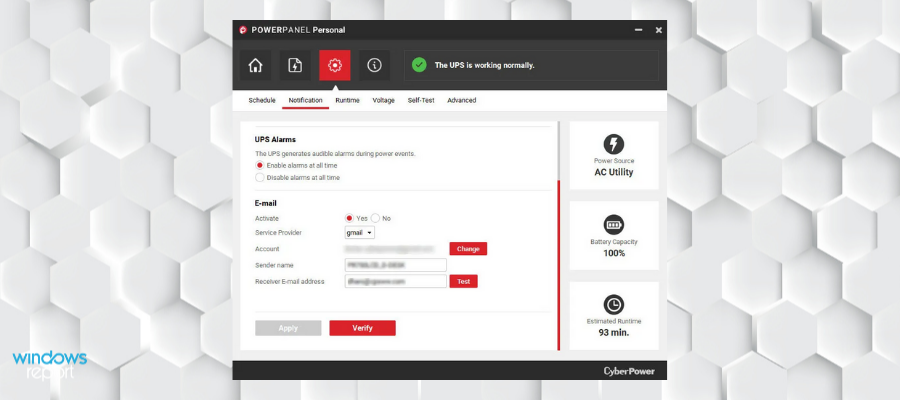
Task: Click the 'AC Utility' power source value
Action: (614, 172)
